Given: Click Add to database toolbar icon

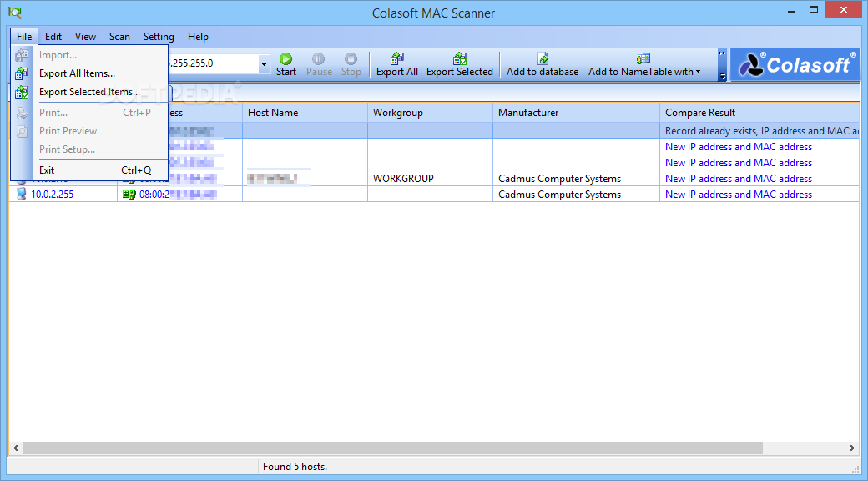Looking at the screenshot, I should [x=542, y=65].
